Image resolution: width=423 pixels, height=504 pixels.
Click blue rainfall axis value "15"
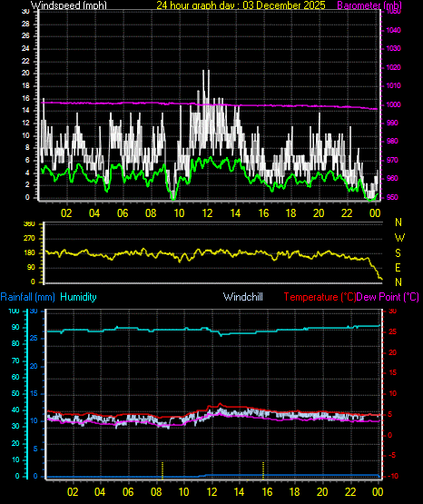click(x=34, y=393)
